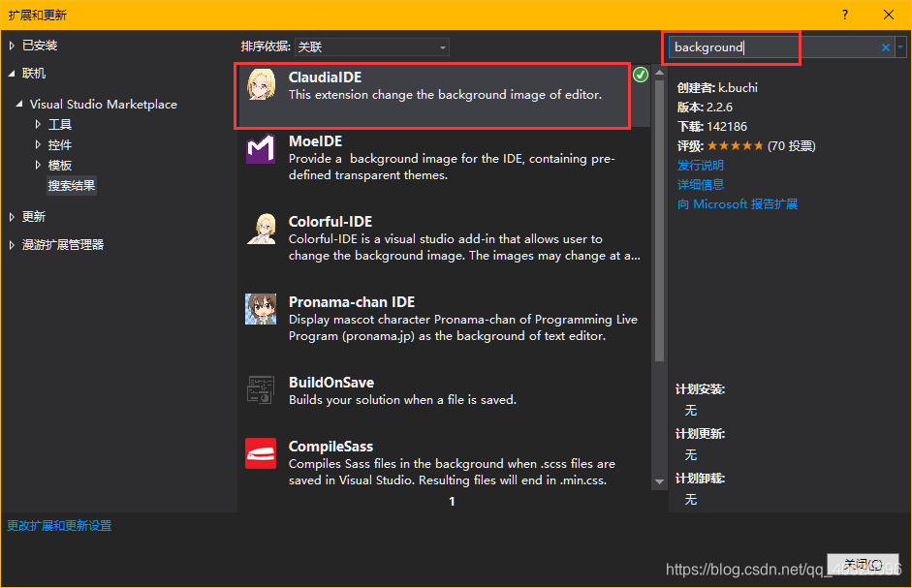Open the 详细信息 more info link

701,185
